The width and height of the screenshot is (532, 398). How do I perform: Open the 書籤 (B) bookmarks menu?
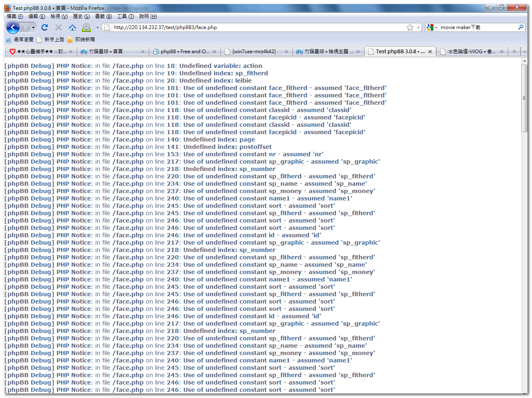(x=103, y=16)
